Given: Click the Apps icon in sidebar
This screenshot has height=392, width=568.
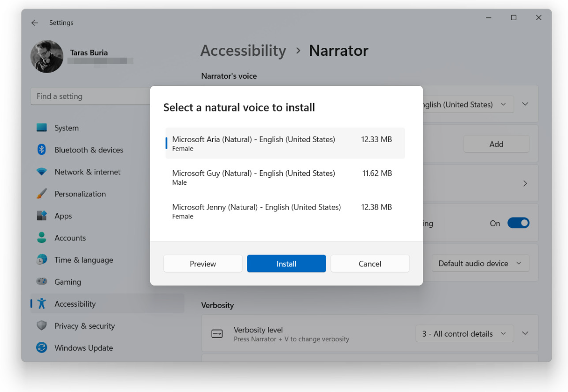Looking at the screenshot, I should [42, 216].
